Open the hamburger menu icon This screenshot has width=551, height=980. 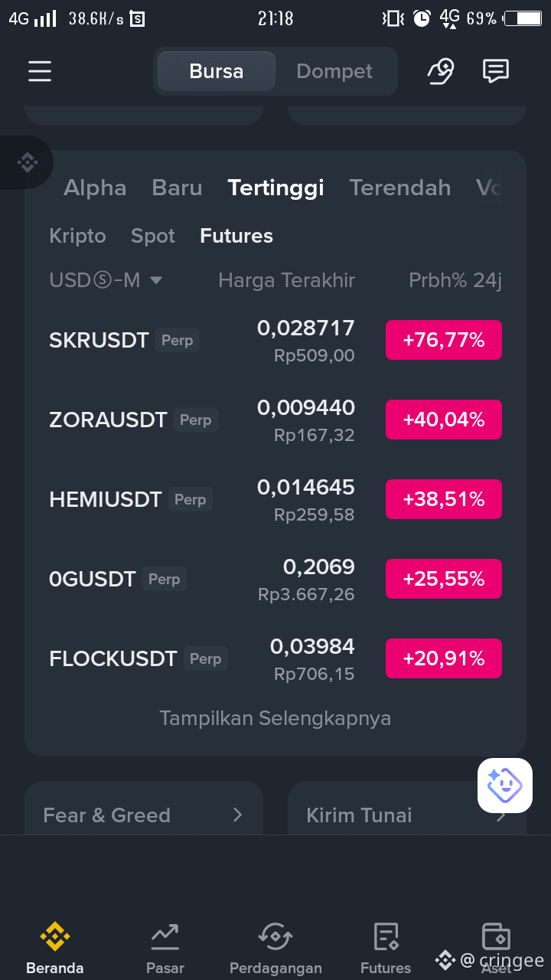(x=40, y=71)
